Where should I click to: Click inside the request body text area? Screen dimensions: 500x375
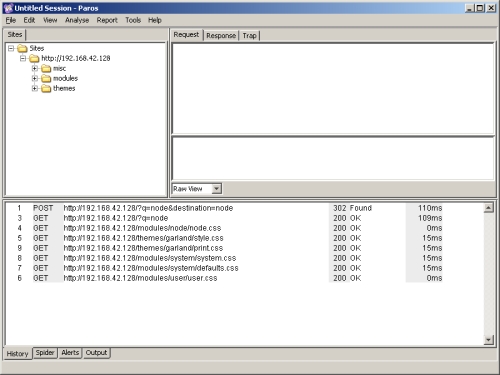(x=333, y=159)
